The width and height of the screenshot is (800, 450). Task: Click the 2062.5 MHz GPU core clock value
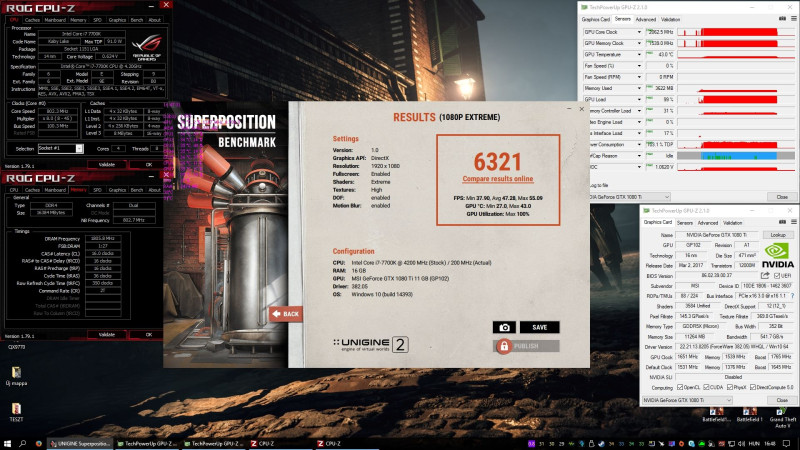click(x=661, y=32)
